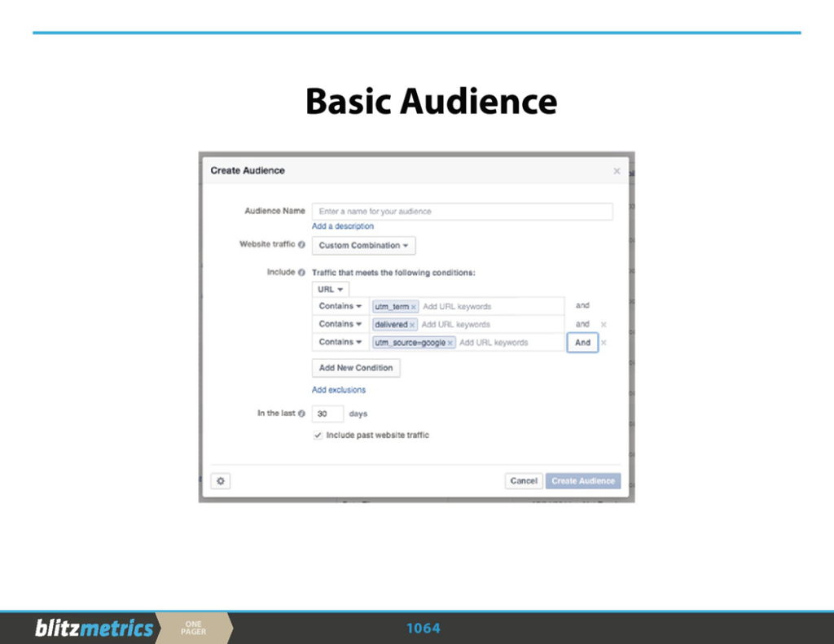Delete the delivered condition row
834x644 pixels.
(604, 324)
